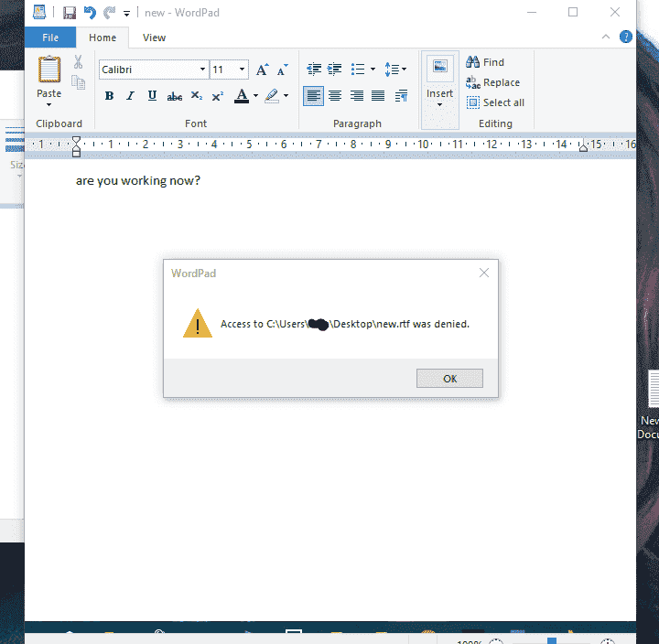Open WordPad Help question mark icon
This screenshot has height=644, width=659.
point(626,37)
